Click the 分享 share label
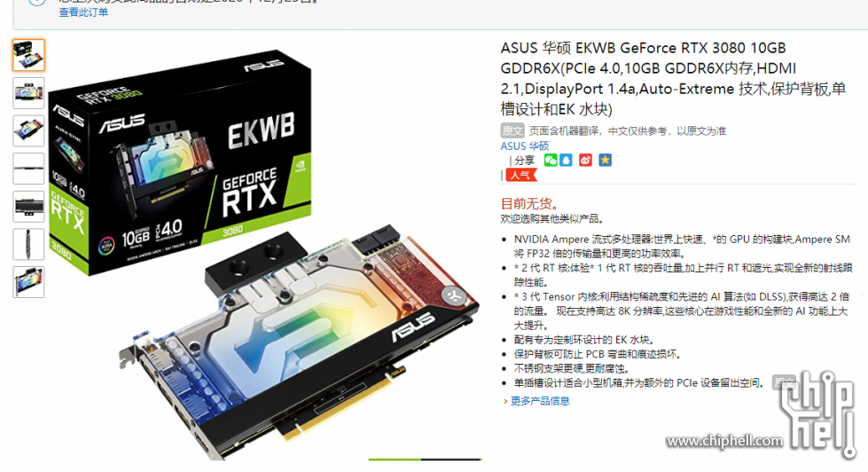 click(524, 161)
